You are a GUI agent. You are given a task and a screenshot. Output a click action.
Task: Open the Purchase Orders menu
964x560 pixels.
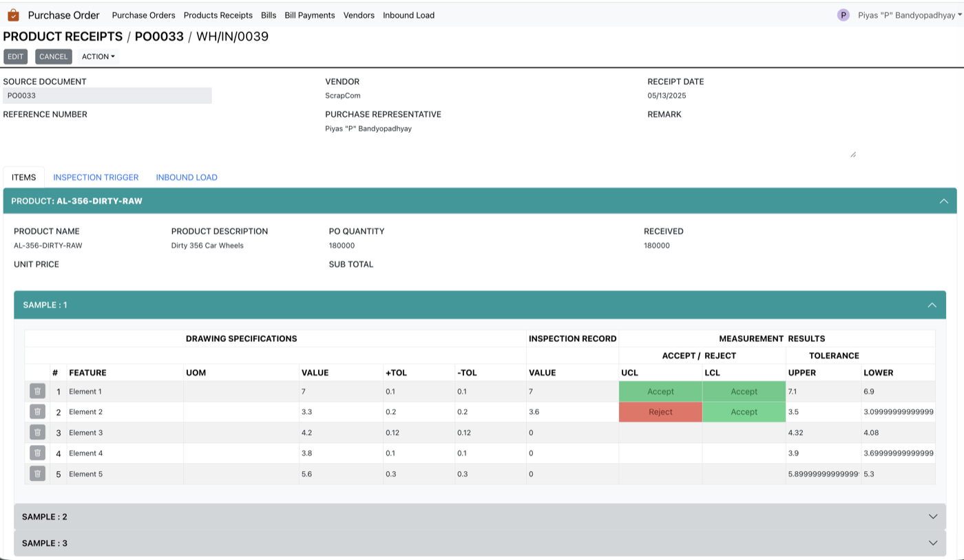click(x=143, y=15)
